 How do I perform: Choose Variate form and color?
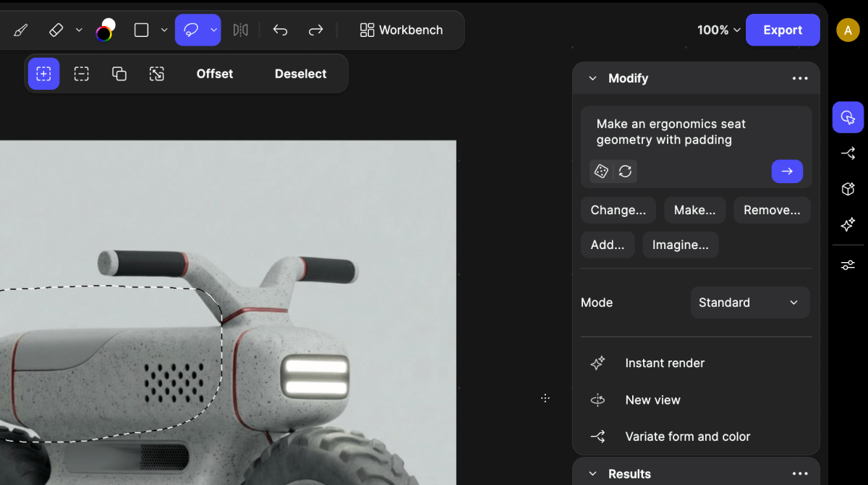click(x=687, y=436)
